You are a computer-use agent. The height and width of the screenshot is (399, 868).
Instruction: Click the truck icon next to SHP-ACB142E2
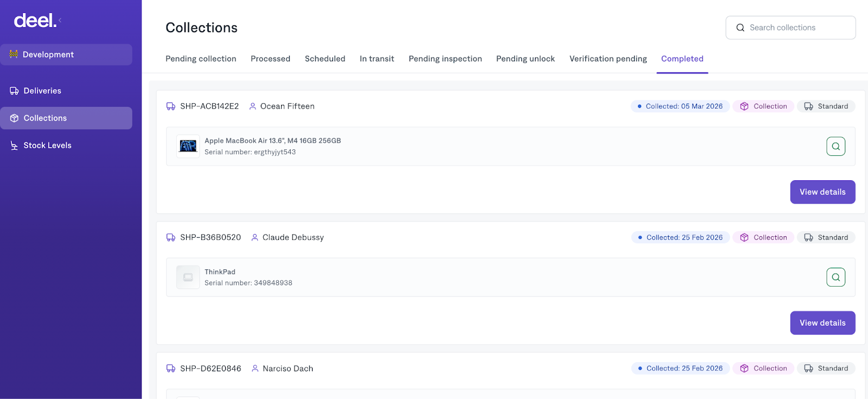click(171, 106)
